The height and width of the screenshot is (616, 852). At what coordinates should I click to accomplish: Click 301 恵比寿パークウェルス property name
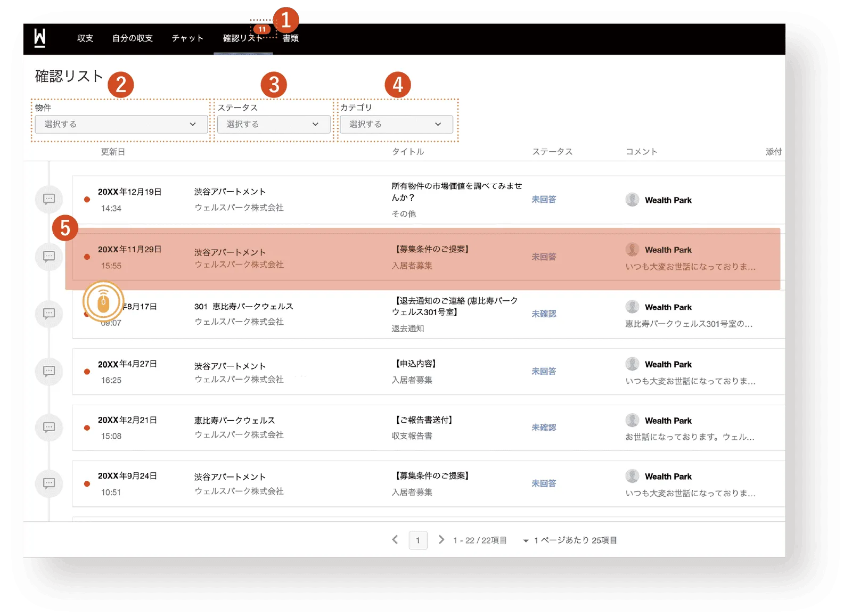click(244, 306)
